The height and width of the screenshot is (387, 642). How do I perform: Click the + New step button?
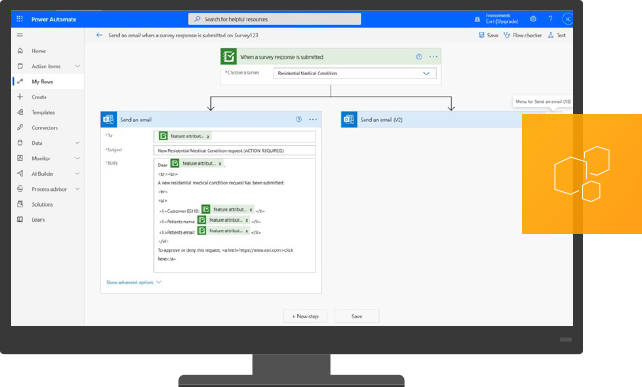click(x=305, y=316)
